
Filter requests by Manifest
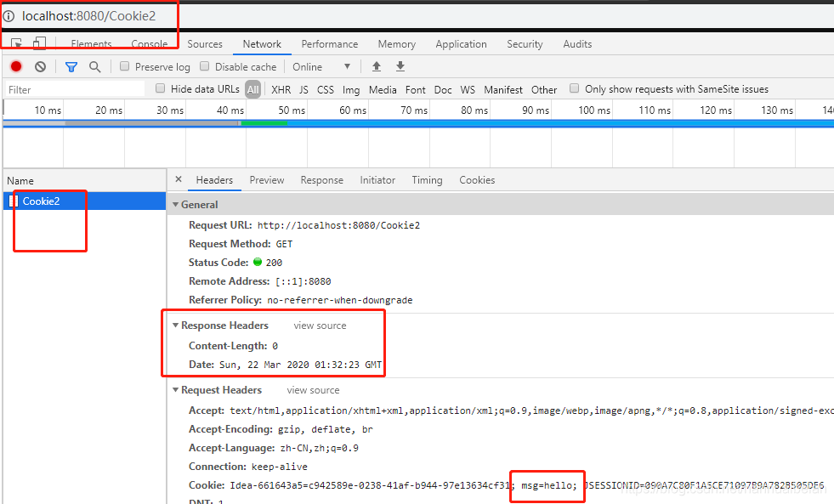click(x=503, y=89)
